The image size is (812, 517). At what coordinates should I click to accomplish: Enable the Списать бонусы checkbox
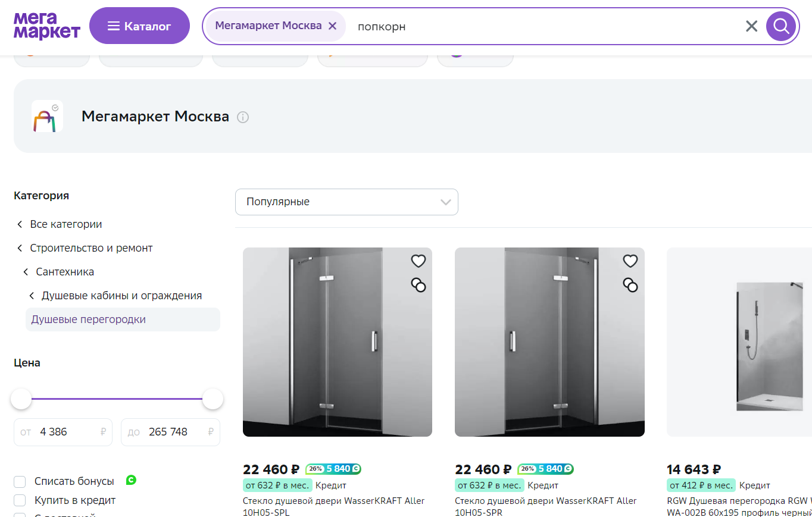[x=20, y=481]
